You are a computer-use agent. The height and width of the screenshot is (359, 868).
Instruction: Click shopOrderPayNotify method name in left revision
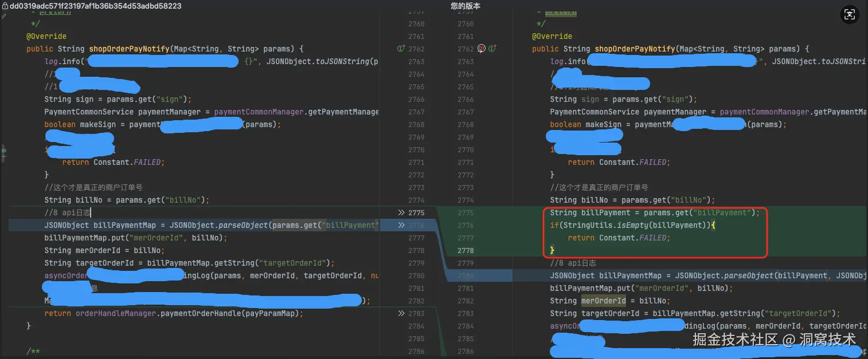tap(129, 49)
